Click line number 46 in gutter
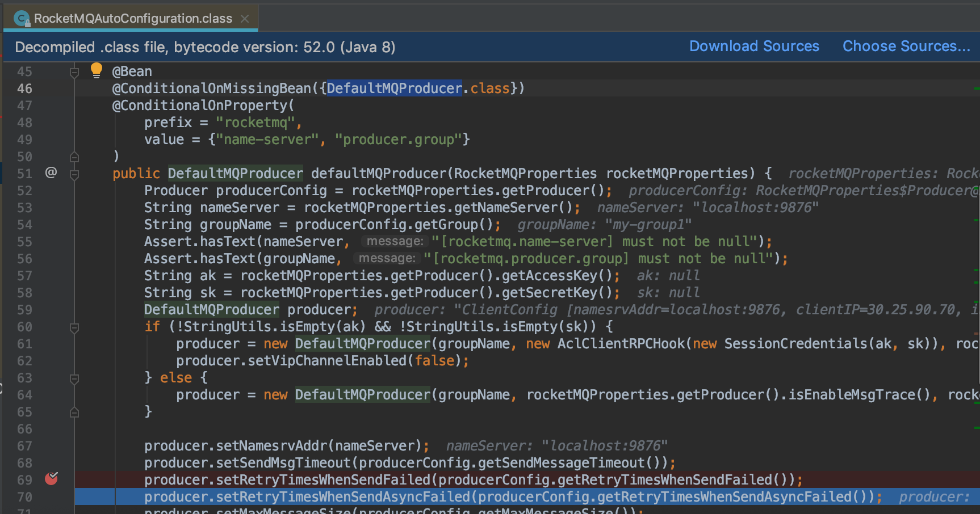 pyautogui.click(x=24, y=89)
